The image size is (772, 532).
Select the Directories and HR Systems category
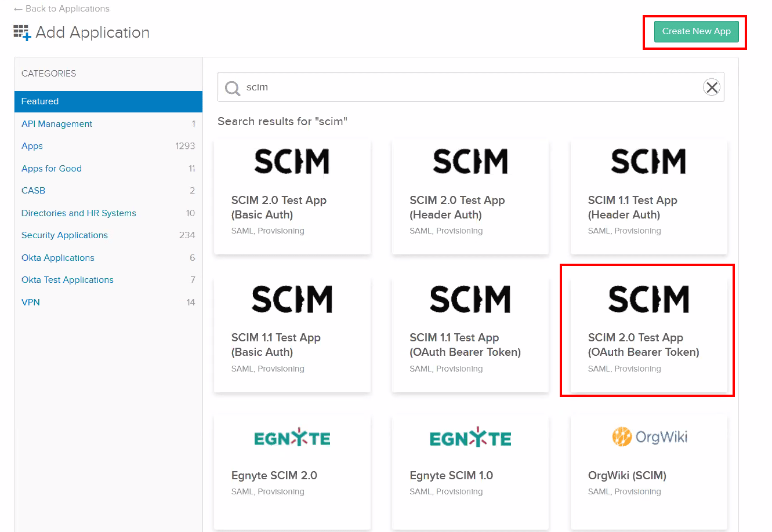click(78, 213)
